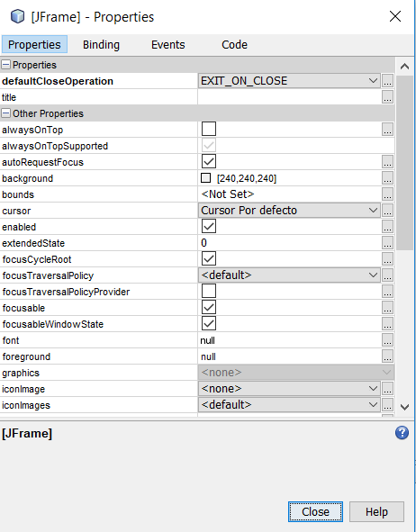The image size is (416, 532).
Task: Open the focusTraversalPolicy default dropdown
Action: pyautogui.click(x=289, y=275)
